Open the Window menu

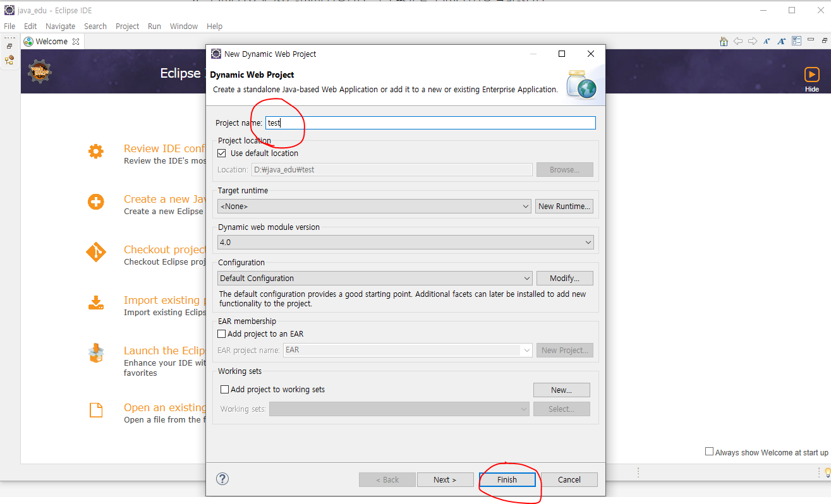coord(184,27)
